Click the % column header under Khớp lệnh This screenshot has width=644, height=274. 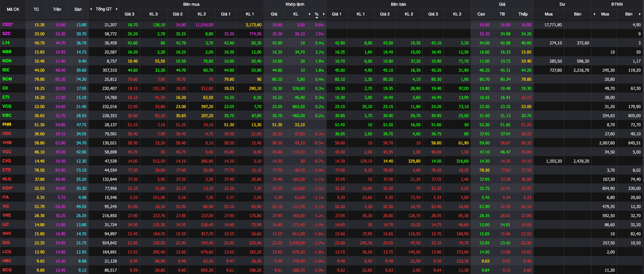(316, 14)
